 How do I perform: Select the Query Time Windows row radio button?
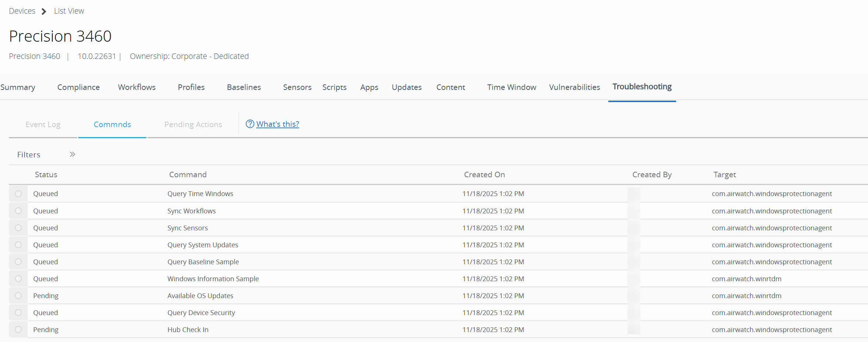point(18,194)
